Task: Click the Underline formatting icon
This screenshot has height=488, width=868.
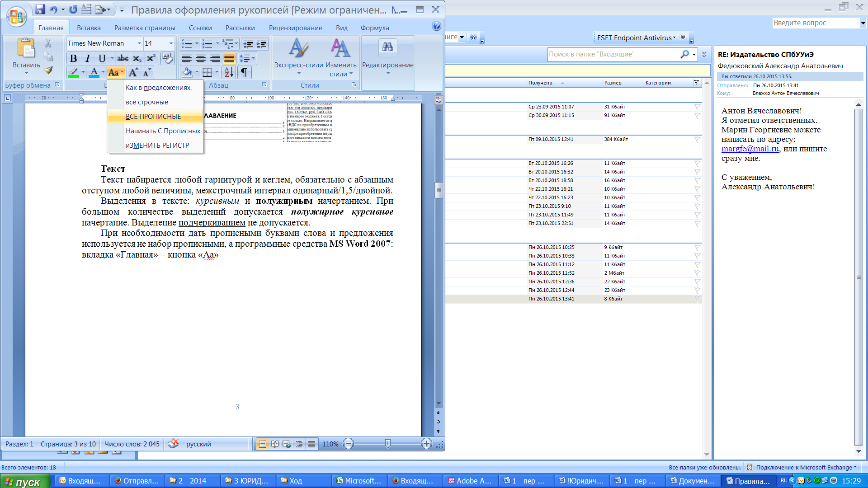Action: click(x=100, y=58)
